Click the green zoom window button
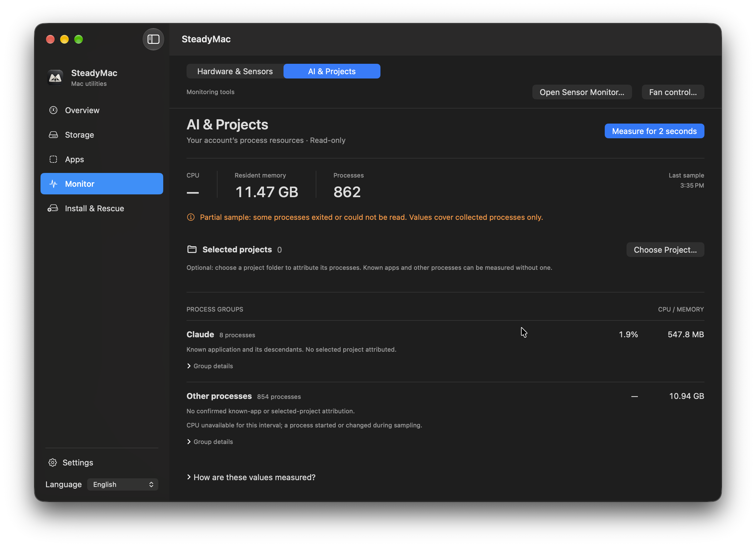The image size is (756, 547). [79, 39]
